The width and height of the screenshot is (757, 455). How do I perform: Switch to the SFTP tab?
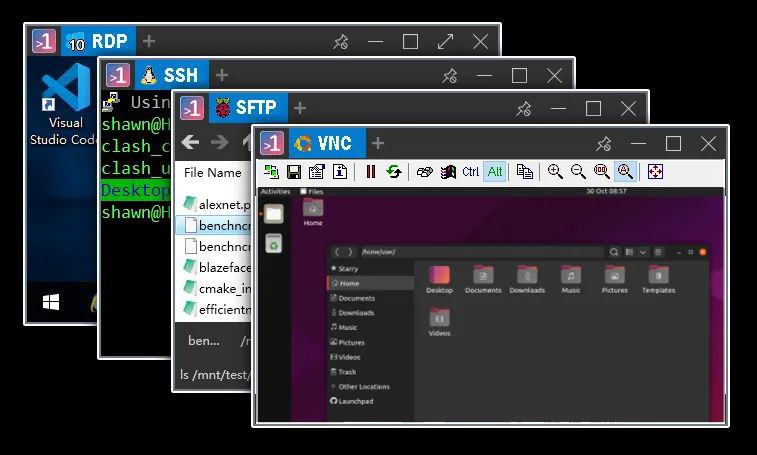point(246,109)
